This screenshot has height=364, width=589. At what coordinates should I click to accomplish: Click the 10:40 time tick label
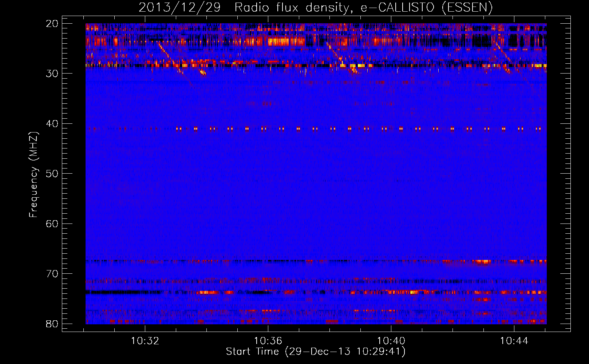(x=391, y=341)
